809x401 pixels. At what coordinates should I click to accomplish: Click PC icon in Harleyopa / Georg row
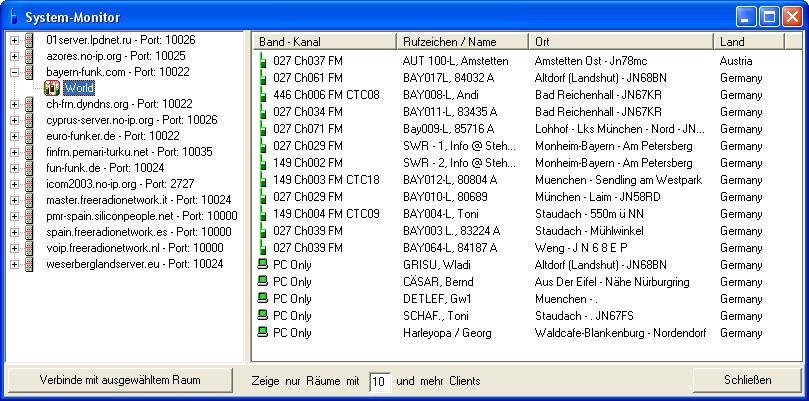tap(262, 333)
